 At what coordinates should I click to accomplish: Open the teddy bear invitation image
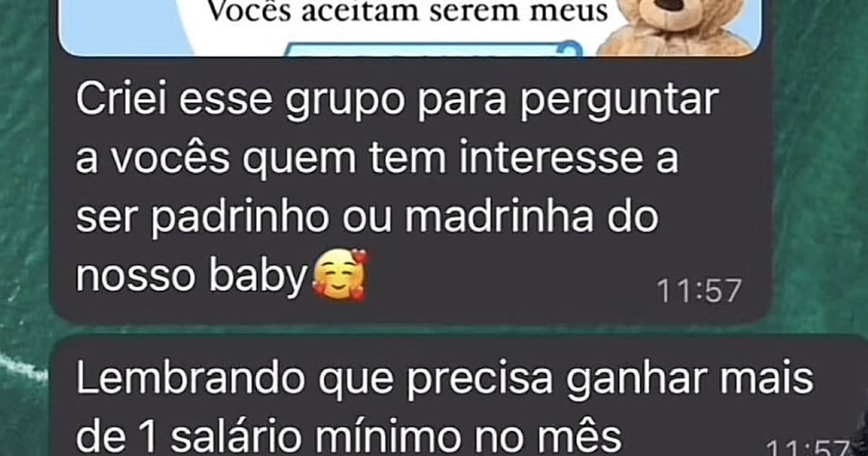[x=409, y=28]
